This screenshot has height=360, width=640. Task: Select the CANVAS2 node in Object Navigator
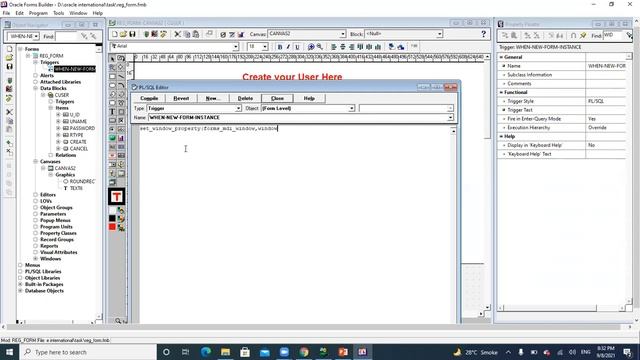click(x=65, y=168)
